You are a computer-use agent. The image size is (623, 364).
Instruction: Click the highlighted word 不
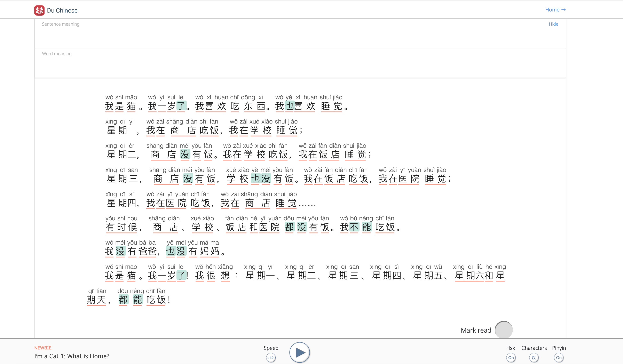(354, 227)
